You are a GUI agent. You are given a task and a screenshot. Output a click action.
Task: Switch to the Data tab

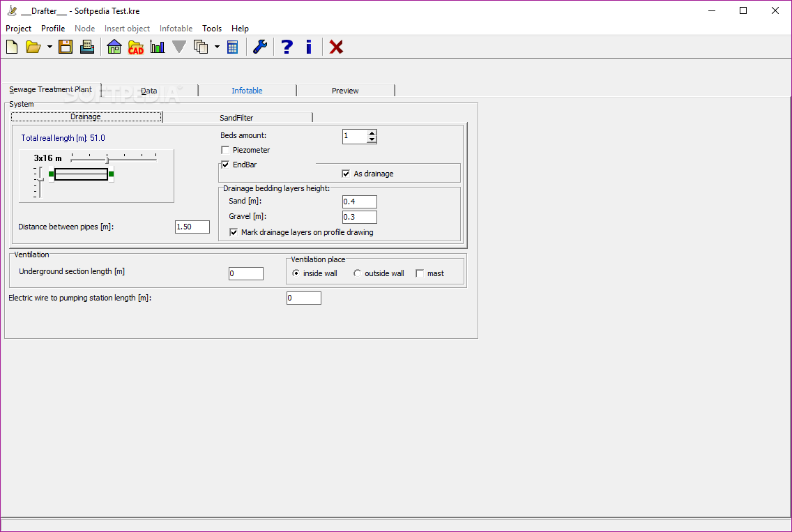click(x=149, y=91)
